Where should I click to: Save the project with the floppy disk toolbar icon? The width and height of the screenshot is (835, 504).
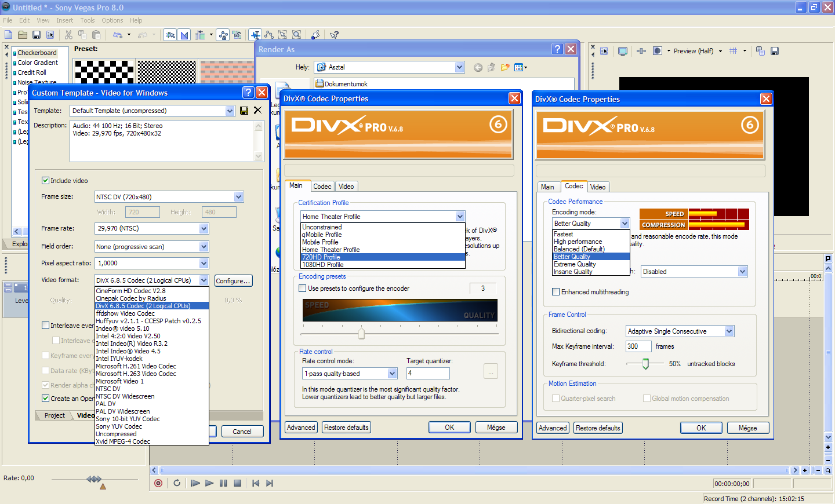[37, 35]
